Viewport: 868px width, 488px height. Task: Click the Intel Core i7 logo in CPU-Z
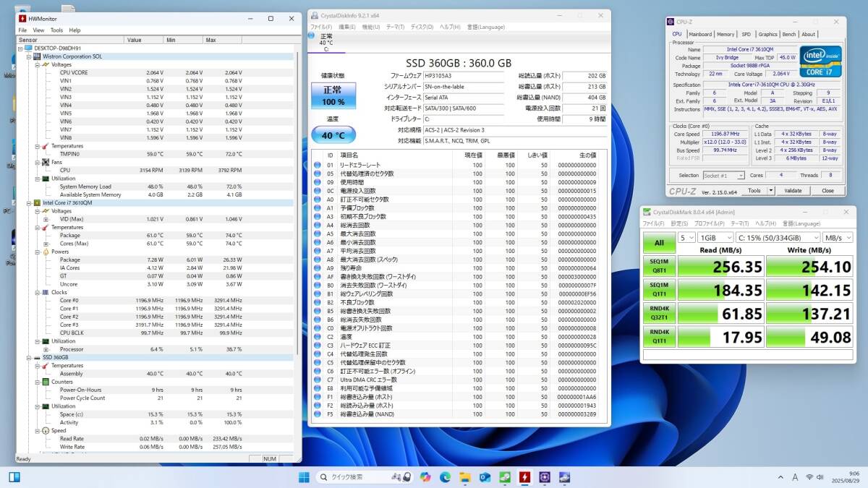(820, 61)
